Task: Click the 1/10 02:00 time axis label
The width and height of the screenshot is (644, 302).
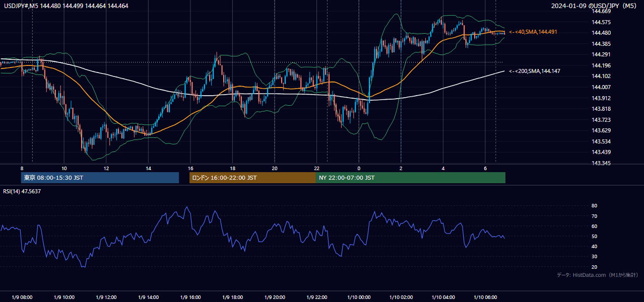Action: coord(401,297)
